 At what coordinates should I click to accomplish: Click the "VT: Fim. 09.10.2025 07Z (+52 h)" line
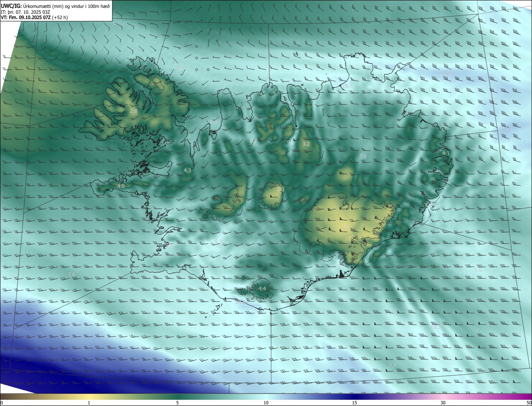pos(34,17)
